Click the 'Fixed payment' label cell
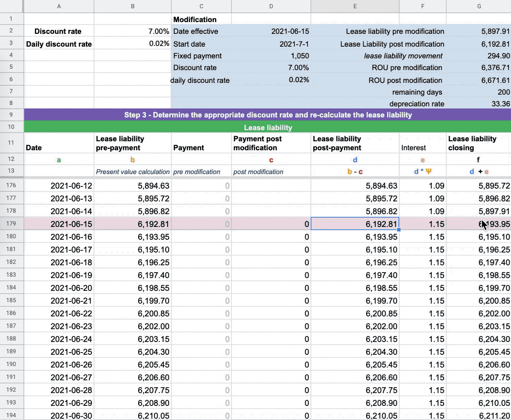511x420 pixels. tap(201, 56)
